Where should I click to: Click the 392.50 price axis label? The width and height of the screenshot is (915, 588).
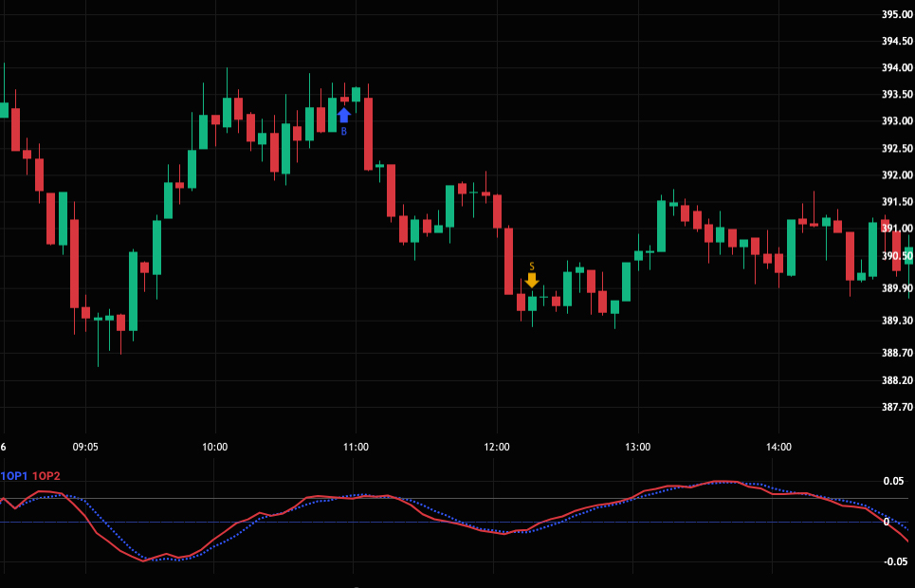click(898, 148)
